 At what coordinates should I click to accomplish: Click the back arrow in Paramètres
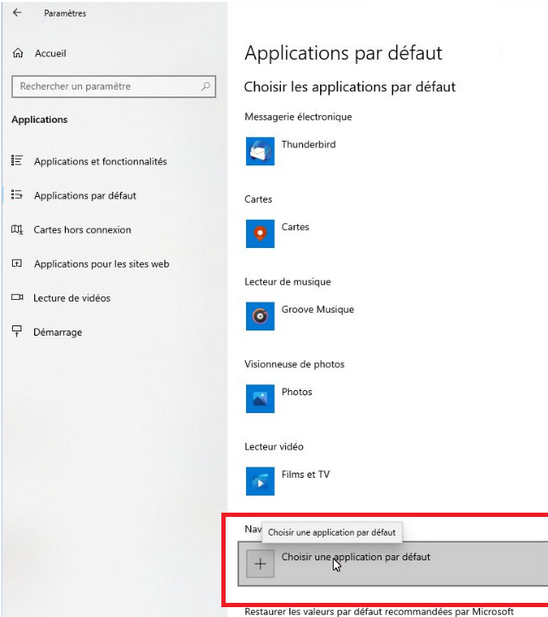point(17,13)
